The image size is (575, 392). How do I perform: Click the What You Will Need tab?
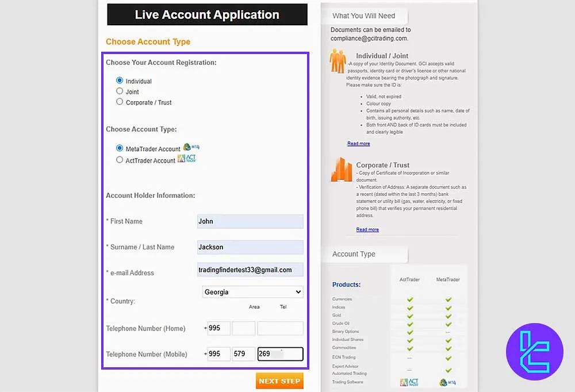364,16
